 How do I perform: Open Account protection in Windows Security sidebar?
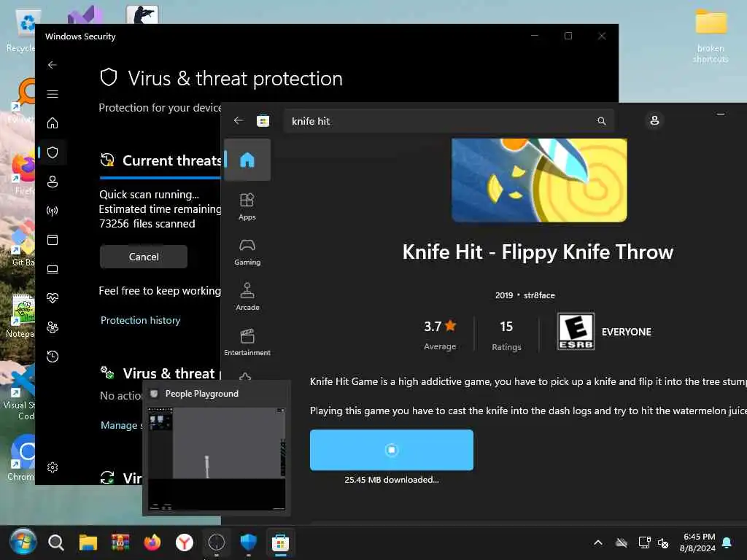53,182
